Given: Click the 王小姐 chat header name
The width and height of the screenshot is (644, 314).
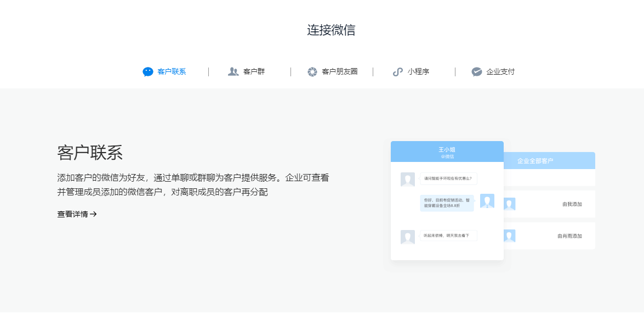Looking at the screenshot, I should [x=447, y=149].
